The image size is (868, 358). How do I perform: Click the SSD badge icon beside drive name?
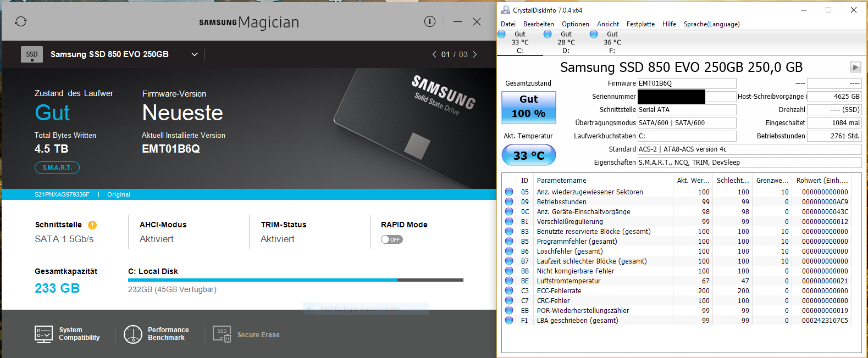coord(32,54)
